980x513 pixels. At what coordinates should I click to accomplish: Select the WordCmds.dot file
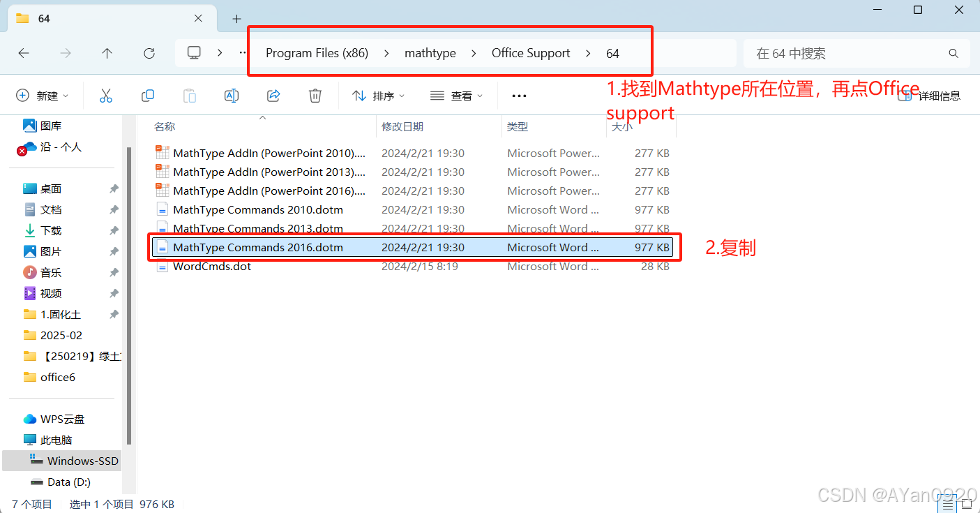[412, 266]
